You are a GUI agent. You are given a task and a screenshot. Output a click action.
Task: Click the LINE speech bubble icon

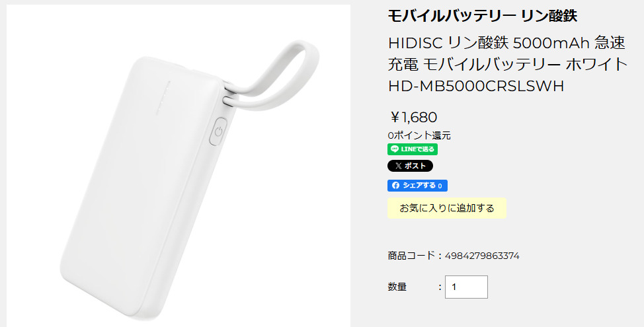pos(395,149)
